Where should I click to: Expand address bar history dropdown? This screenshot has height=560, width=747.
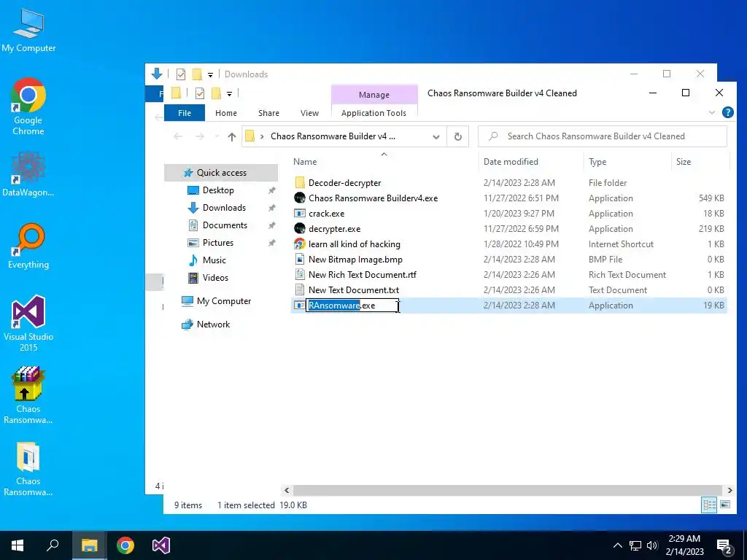tap(436, 136)
